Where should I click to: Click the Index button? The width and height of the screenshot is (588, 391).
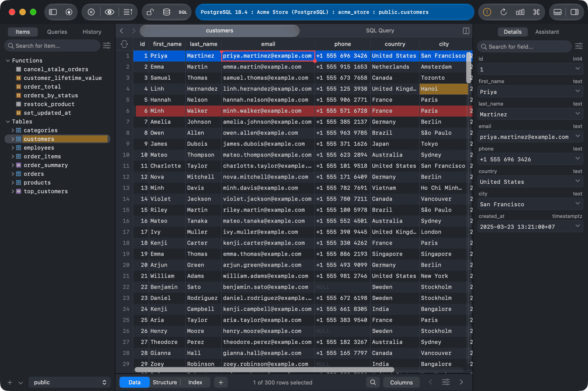[195, 382]
